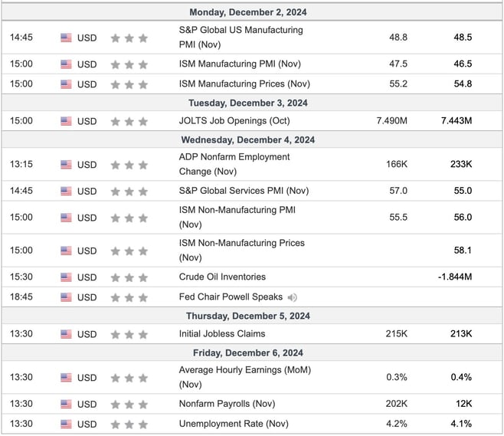
Task: Click the -1.844M value for Crude Oil Inventories
Action: (x=455, y=277)
